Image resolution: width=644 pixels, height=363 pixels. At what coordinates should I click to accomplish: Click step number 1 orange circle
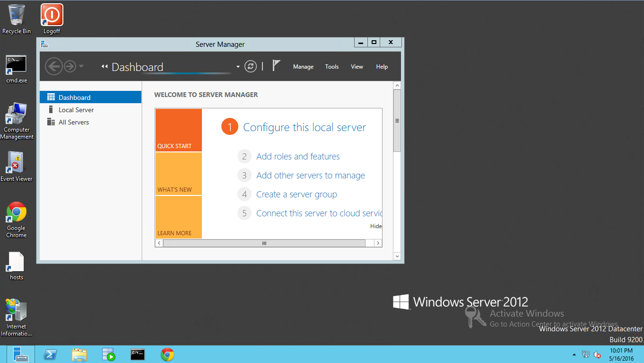pyautogui.click(x=230, y=127)
